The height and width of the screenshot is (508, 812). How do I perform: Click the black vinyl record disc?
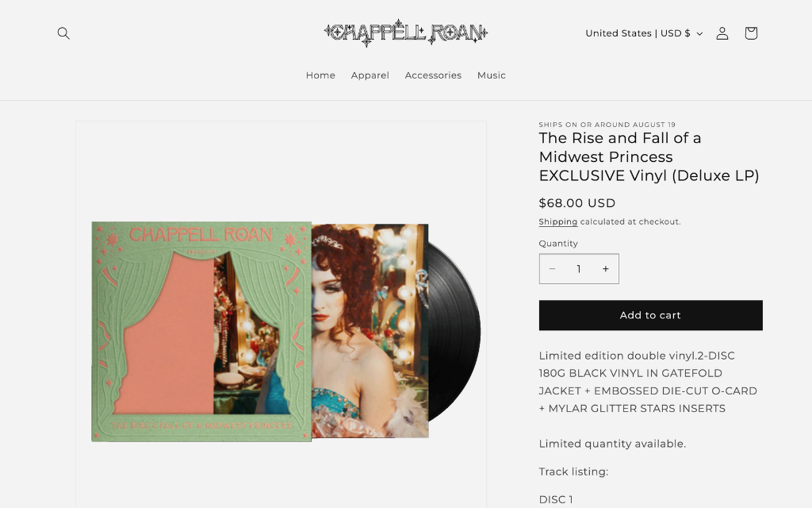pyautogui.click(x=454, y=332)
